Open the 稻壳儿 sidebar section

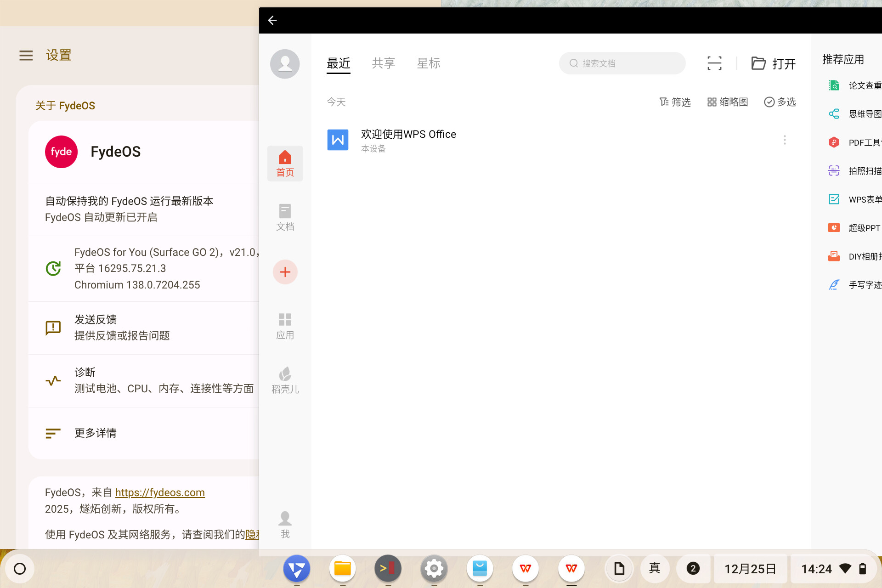[285, 380]
